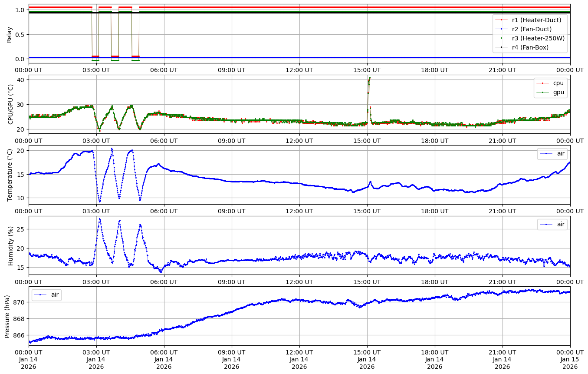Image resolution: width=588 pixels, height=374 pixels.
Task: Click the CPU/GPU (°C) axis label
Action: pos(11,104)
